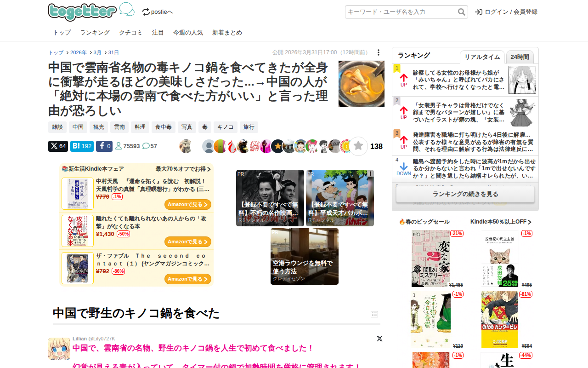Open のだめカンタービレ book cover
This screenshot has height=368, width=588.
[500, 320]
